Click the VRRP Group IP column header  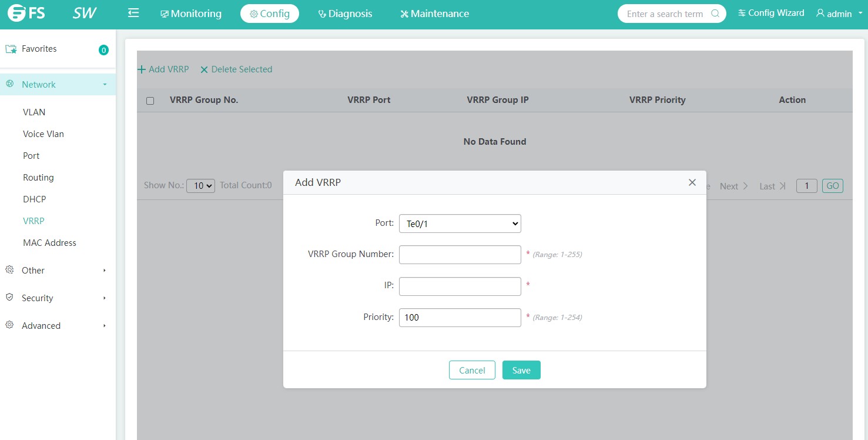pyautogui.click(x=498, y=100)
